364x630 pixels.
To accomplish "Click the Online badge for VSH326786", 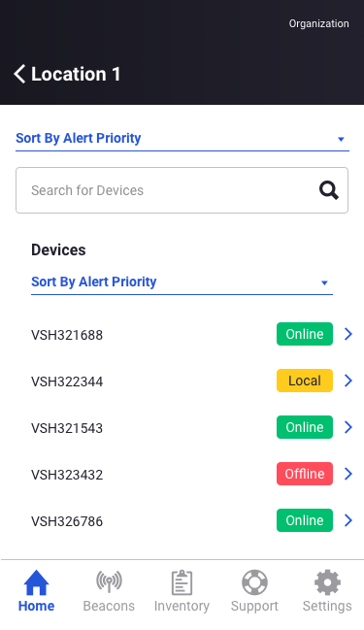I will tap(305, 520).
